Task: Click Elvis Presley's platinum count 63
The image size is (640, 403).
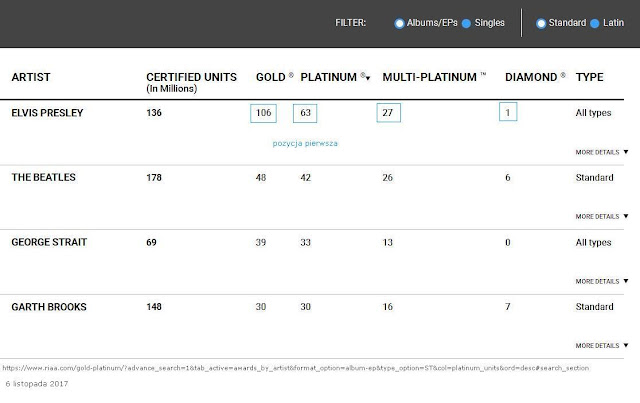Action: (x=305, y=113)
